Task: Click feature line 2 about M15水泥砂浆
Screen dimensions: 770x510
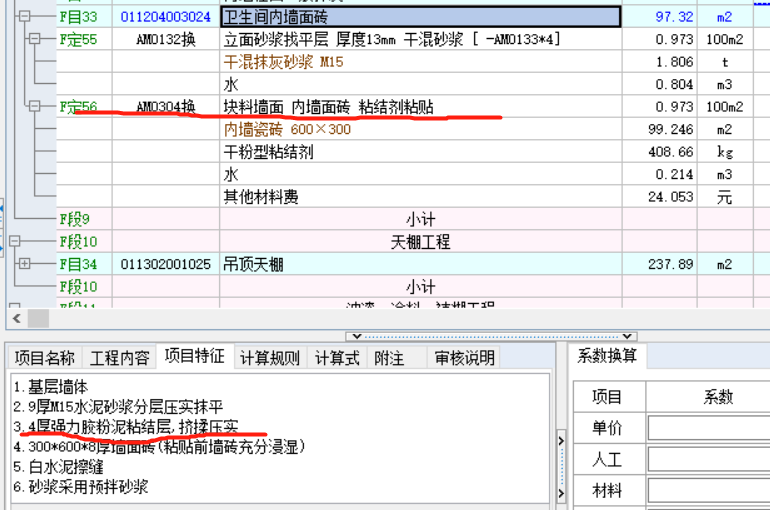Action: pos(118,406)
